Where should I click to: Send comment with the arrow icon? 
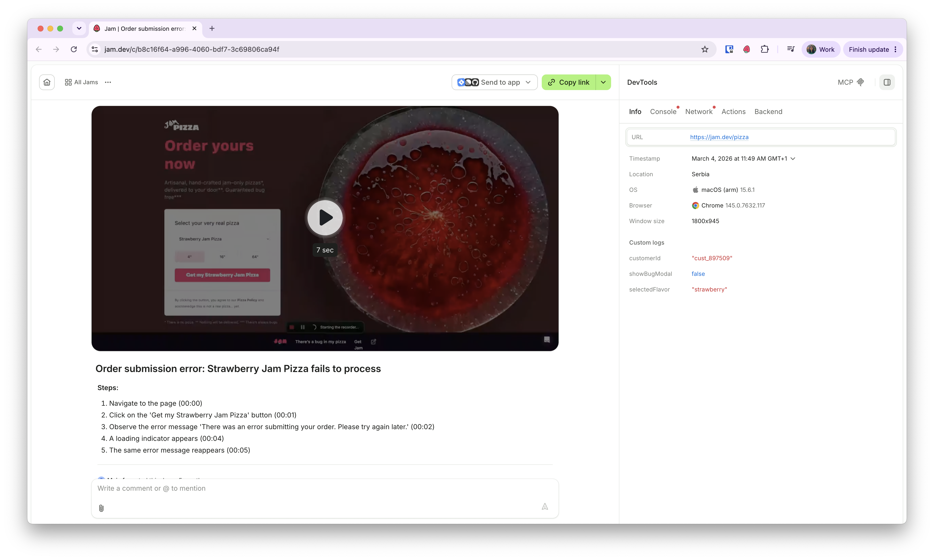(x=545, y=507)
